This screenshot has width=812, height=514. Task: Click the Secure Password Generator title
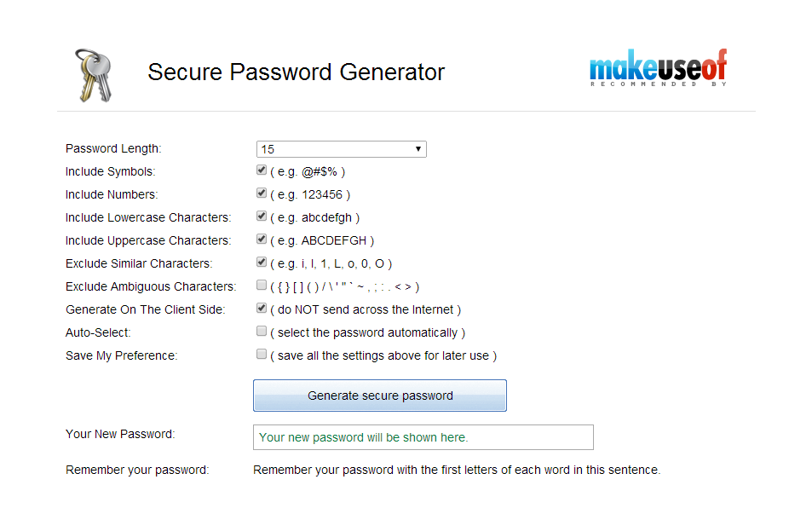click(x=297, y=72)
